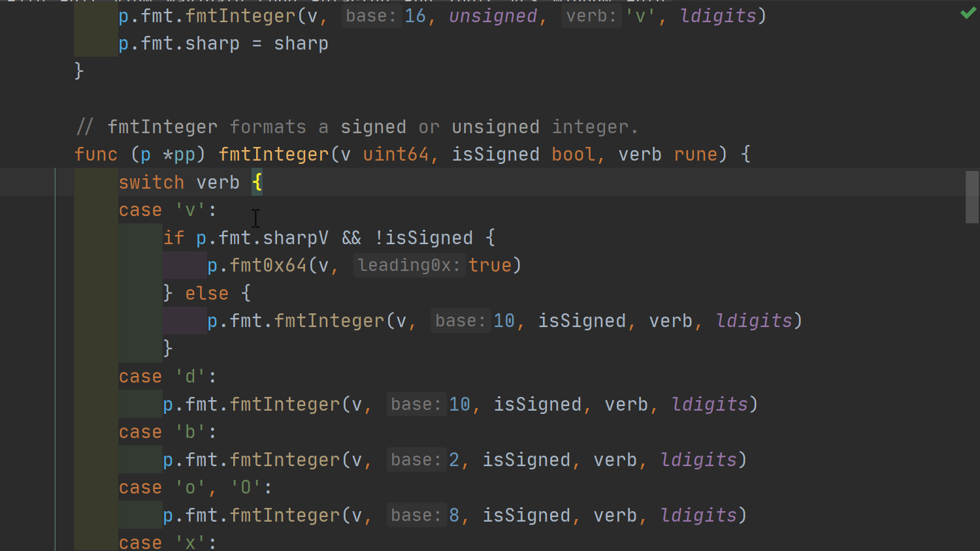
Task: Click the 'true' literal argument
Action: point(490,266)
